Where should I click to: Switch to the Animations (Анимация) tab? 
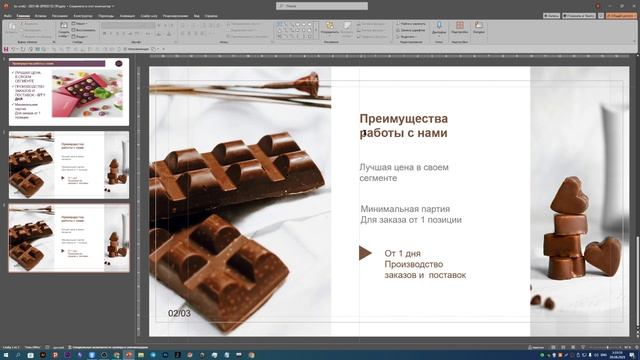tap(127, 16)
